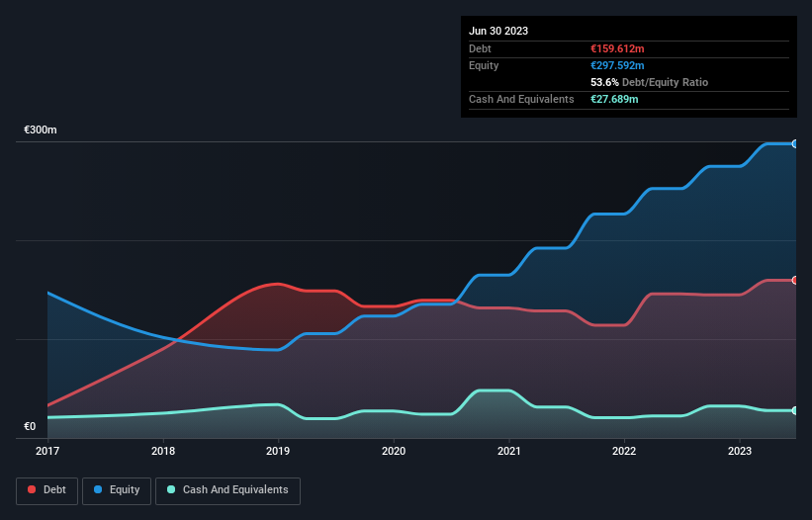Screen dimensions: 812x520
Task: Toggle the Equity series legend button
Action: tap(117, 490)
